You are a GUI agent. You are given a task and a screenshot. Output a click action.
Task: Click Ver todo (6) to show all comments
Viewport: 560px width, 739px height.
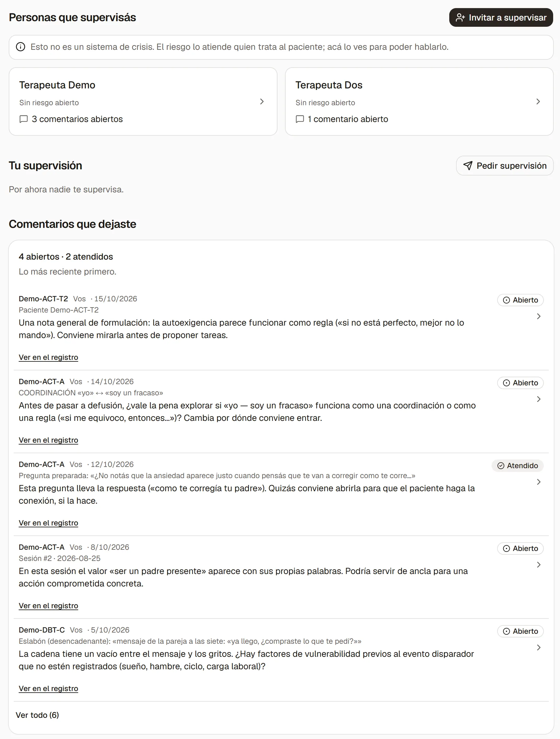(37, 715)
